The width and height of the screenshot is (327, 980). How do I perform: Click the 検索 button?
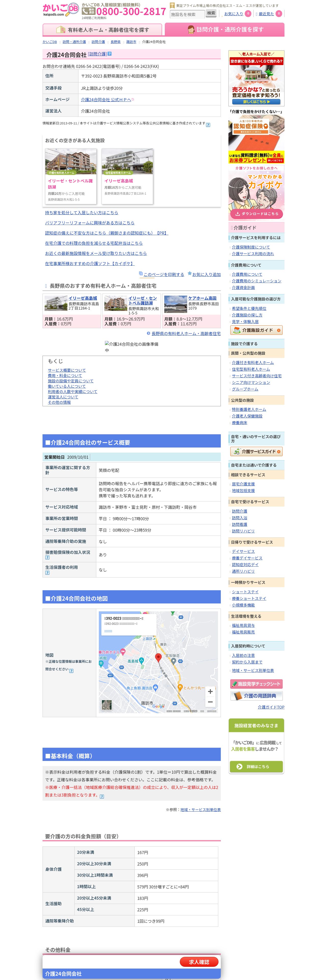[211, 13]
